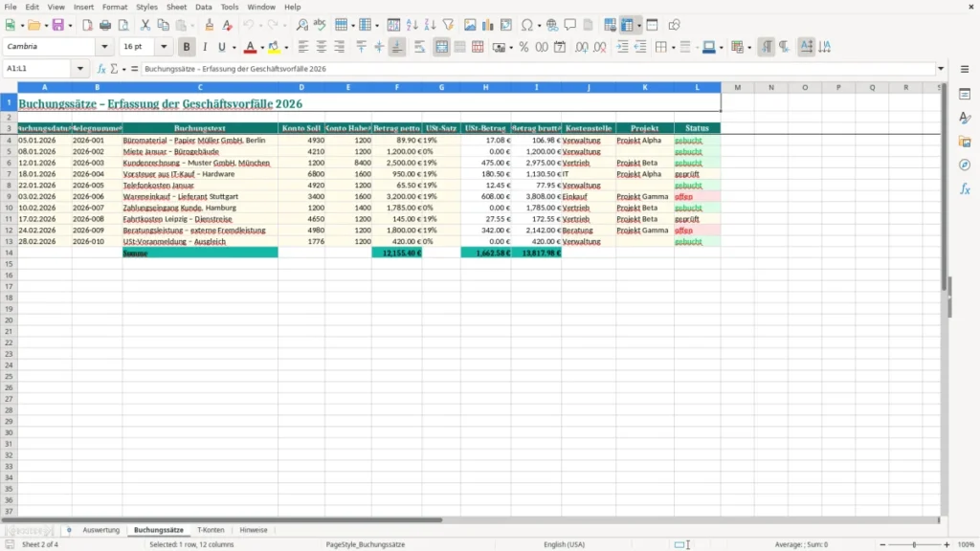Image resolution: width=980 pixels, height=551 pixels.
Task: Click the Insert Hyperlink globe icon
Action: coord(552,25)
